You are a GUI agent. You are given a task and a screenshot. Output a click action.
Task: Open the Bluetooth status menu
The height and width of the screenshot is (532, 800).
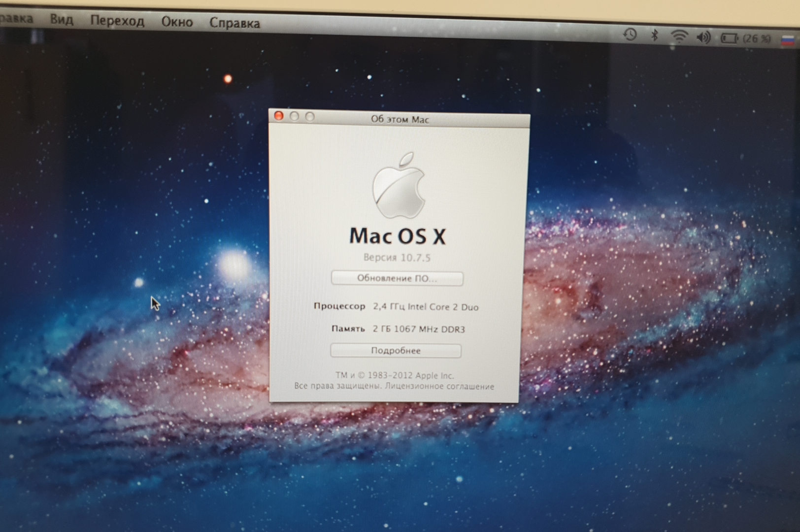click(x=655, y=35)
